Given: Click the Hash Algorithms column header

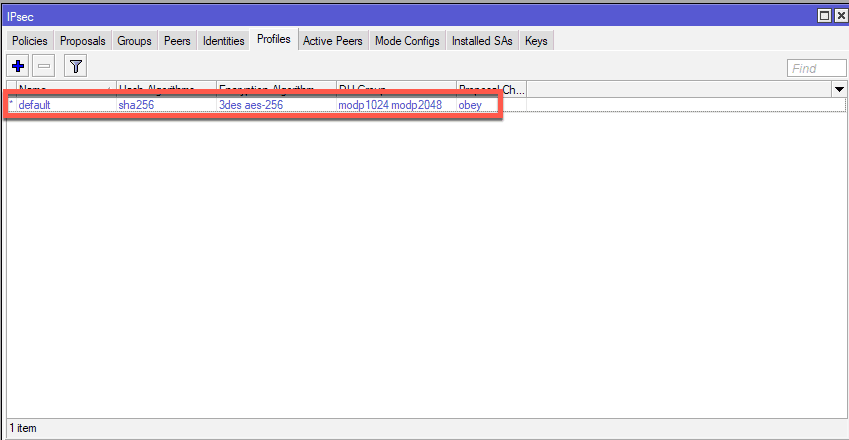Looking at the screenshot, I should pos(166,90).
